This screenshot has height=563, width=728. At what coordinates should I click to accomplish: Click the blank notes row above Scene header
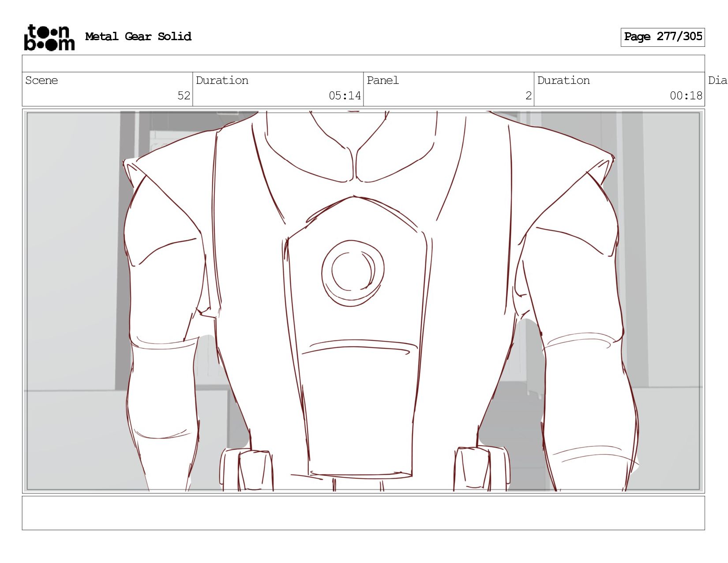click(364, 64)
